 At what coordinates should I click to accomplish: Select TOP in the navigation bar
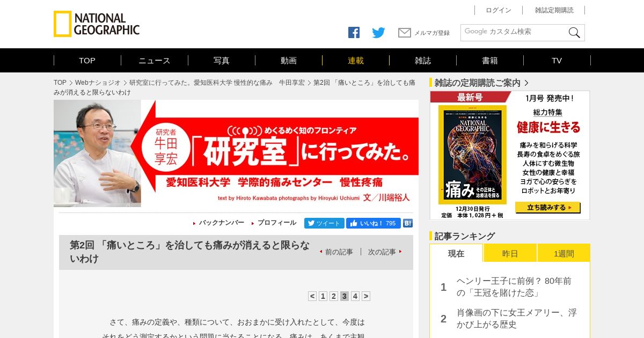[x=87, y=61]
